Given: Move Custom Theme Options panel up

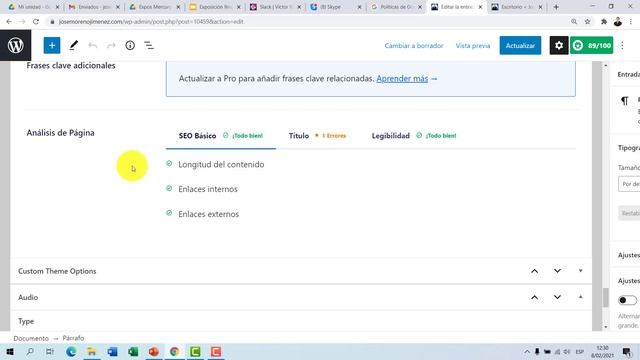Looking at the screenshot, I should 534,271.
